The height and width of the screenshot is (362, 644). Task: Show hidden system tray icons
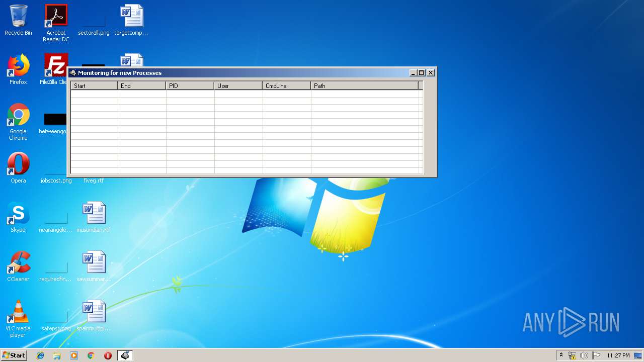[561, 355]
